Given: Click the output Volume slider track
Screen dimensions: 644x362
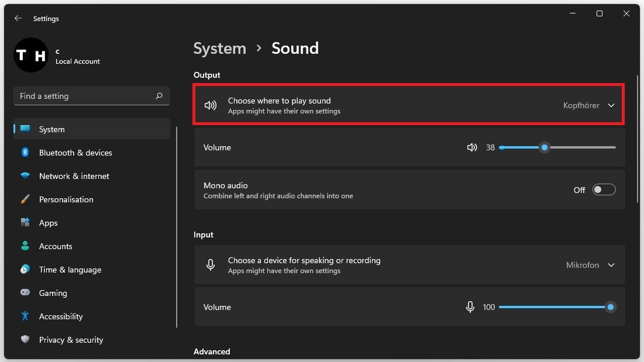Looking at the screenshot, I should point(579,147).
